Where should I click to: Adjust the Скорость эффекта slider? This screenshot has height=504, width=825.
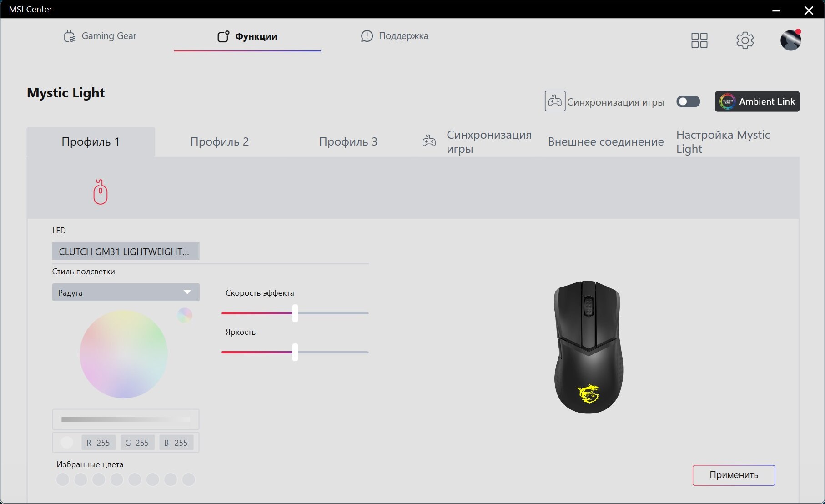[295, 313]
